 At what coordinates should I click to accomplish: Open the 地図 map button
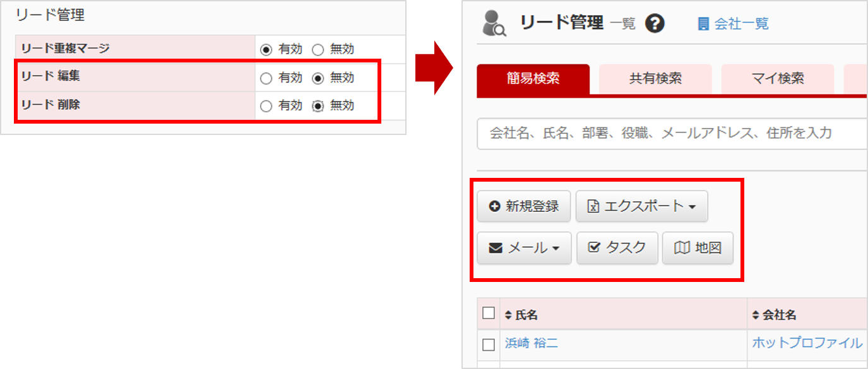(698, 248)
